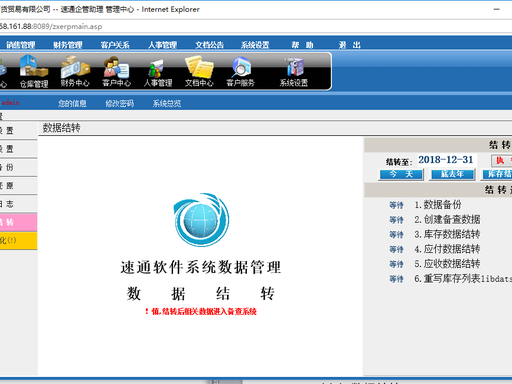
Task: Click the red warning text about 结转
Action: click(x=201, y=312)
